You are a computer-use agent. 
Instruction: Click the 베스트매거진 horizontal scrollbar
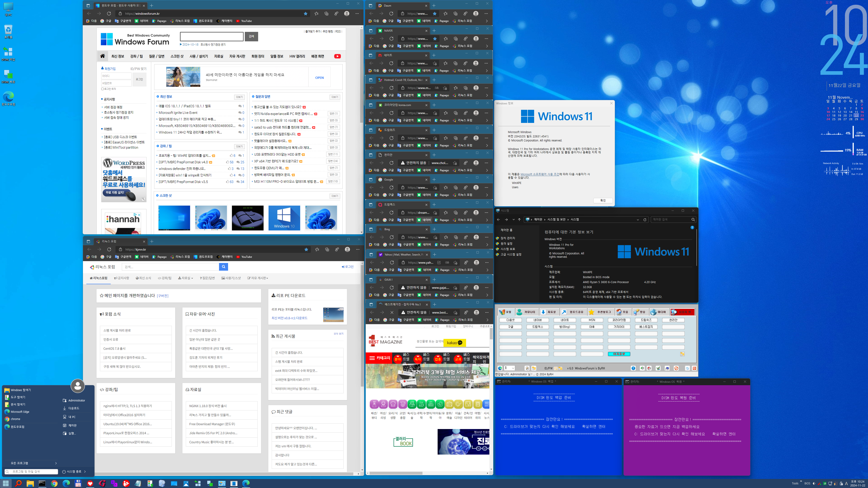pyautogui.click(x=427, y=473)
